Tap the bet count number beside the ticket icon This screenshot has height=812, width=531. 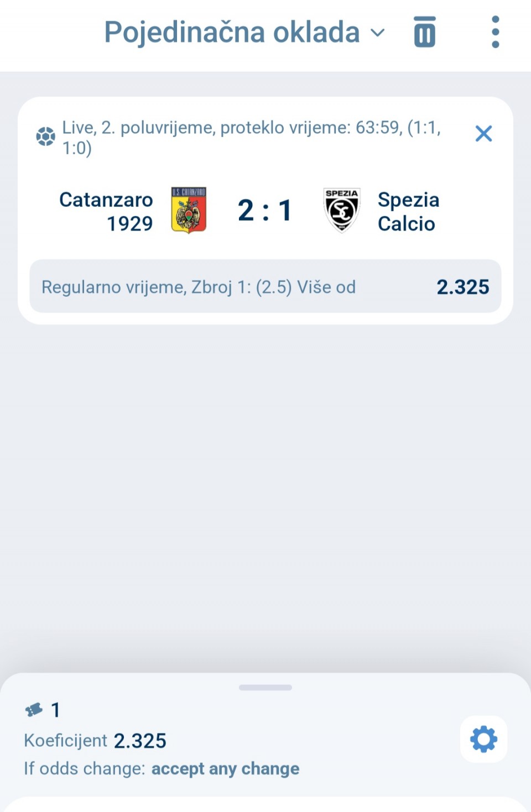[55, 710]
